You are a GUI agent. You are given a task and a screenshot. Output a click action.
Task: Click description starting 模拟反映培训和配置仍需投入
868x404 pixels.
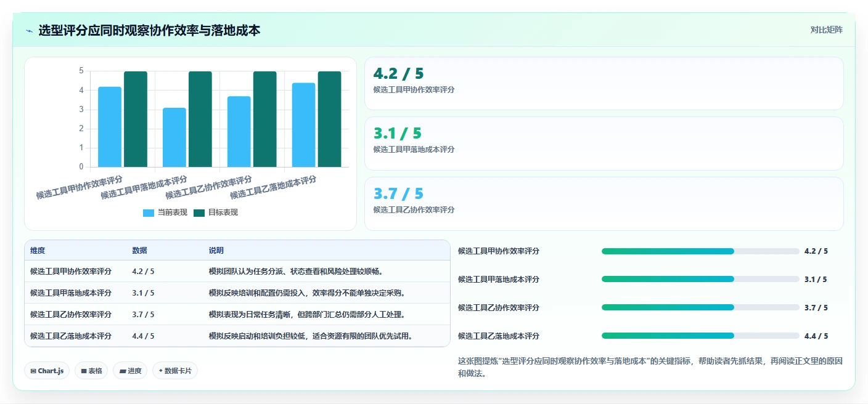point(307,293)
